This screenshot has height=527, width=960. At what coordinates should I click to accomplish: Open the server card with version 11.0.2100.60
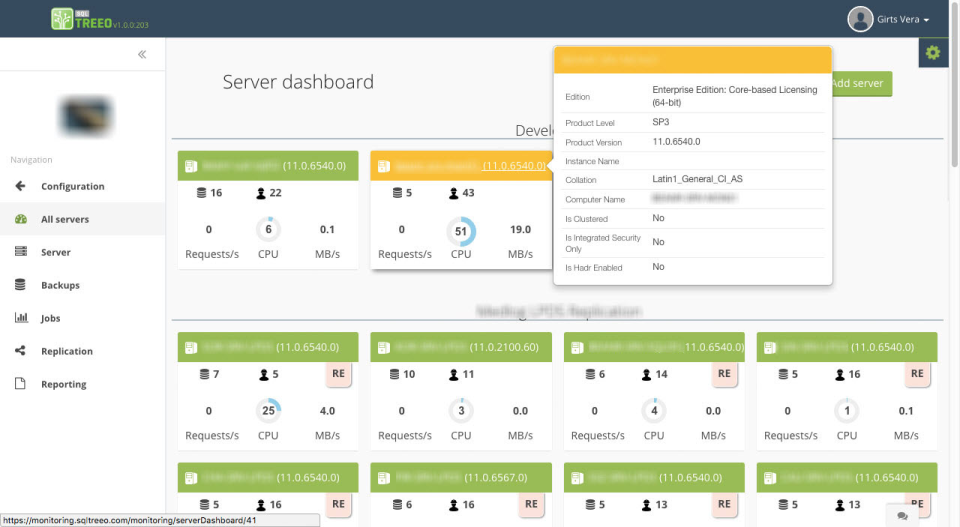pos(461,347)
